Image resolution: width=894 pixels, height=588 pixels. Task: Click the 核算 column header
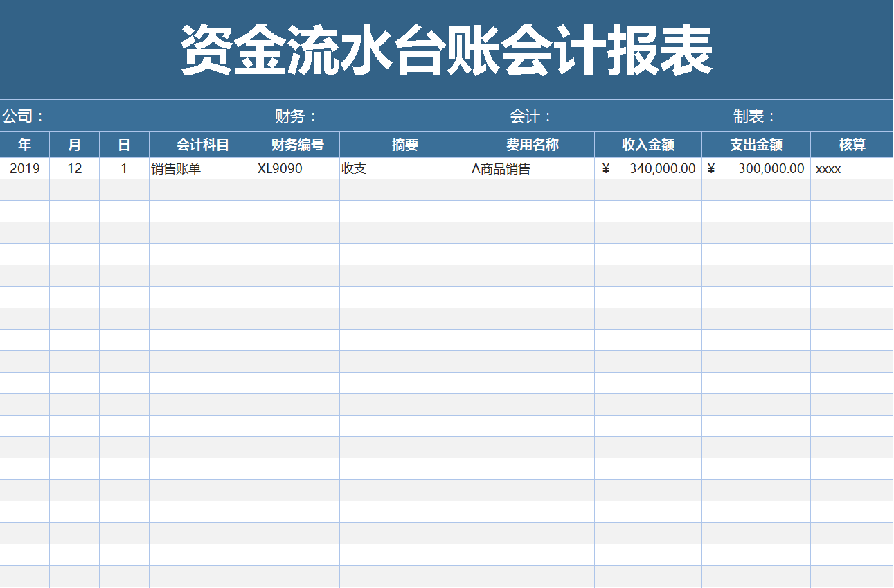[852, 145]
